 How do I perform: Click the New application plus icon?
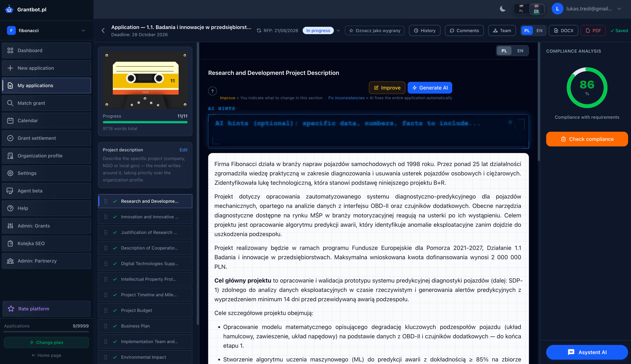pyautogui.click(x=10, y=68)
